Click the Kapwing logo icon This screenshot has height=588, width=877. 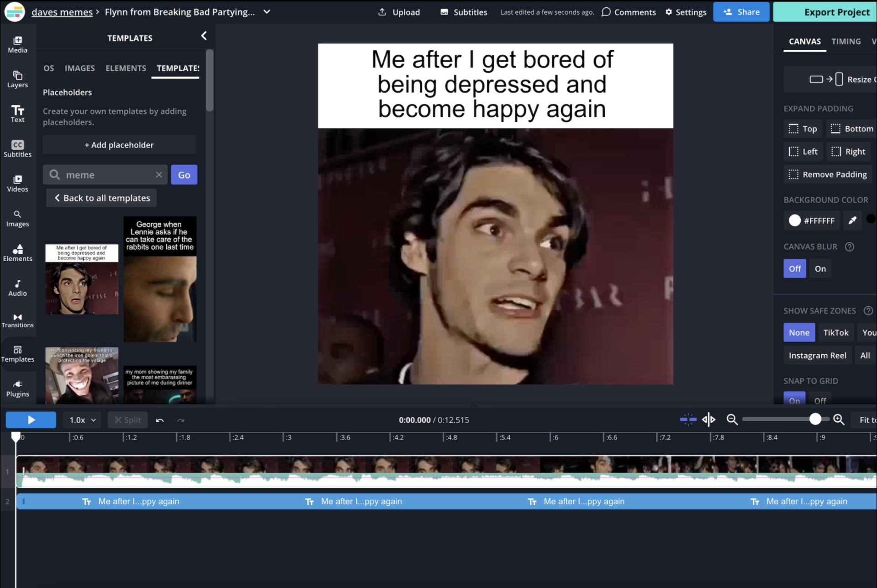click(15, 12)
